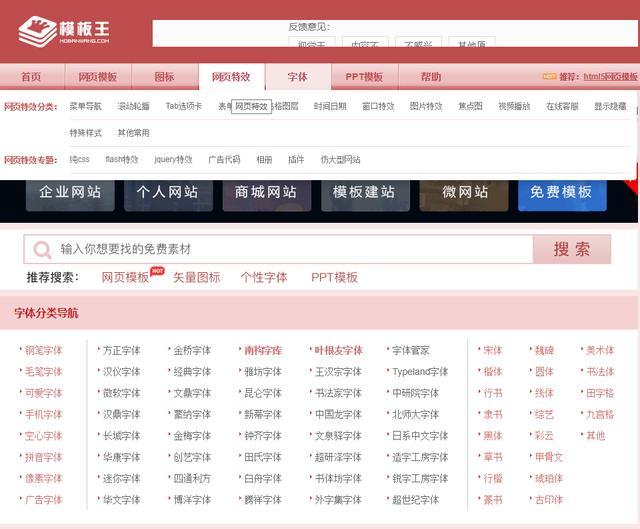
Task: Open the 外字集字体 link
Action: coord(338,500)
